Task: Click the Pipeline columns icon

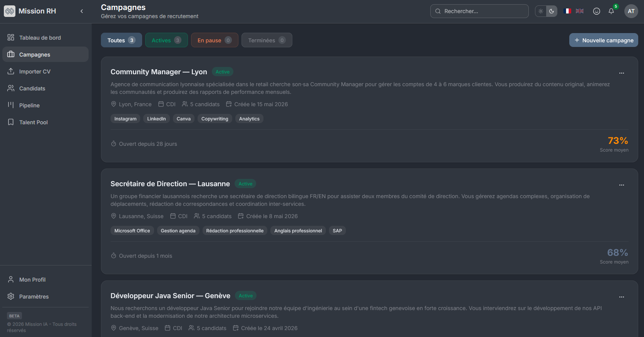Action: point(11,105)
